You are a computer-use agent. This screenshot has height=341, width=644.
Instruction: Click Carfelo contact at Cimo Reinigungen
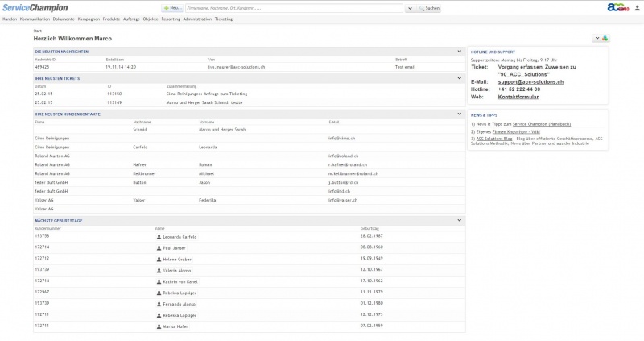point(250,147)
